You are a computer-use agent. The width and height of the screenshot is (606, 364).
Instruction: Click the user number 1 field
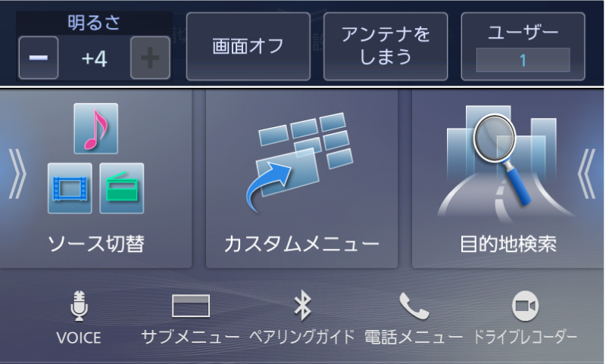coord(523,60)
